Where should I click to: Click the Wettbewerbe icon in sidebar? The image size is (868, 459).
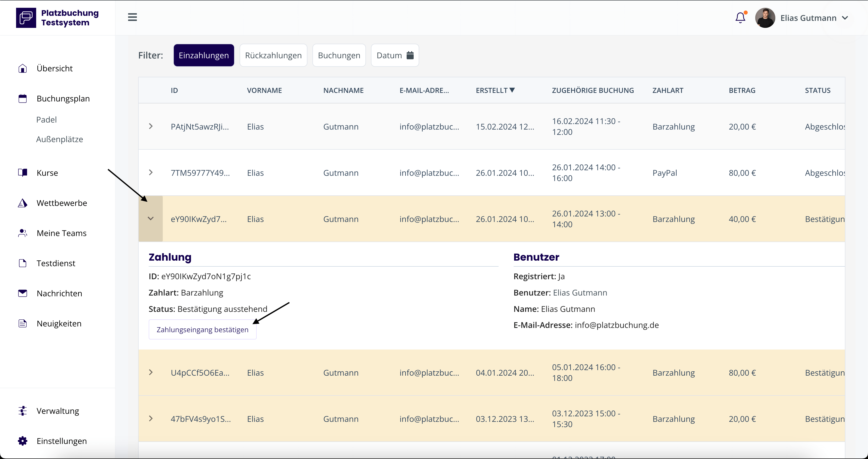coord(23,203)
